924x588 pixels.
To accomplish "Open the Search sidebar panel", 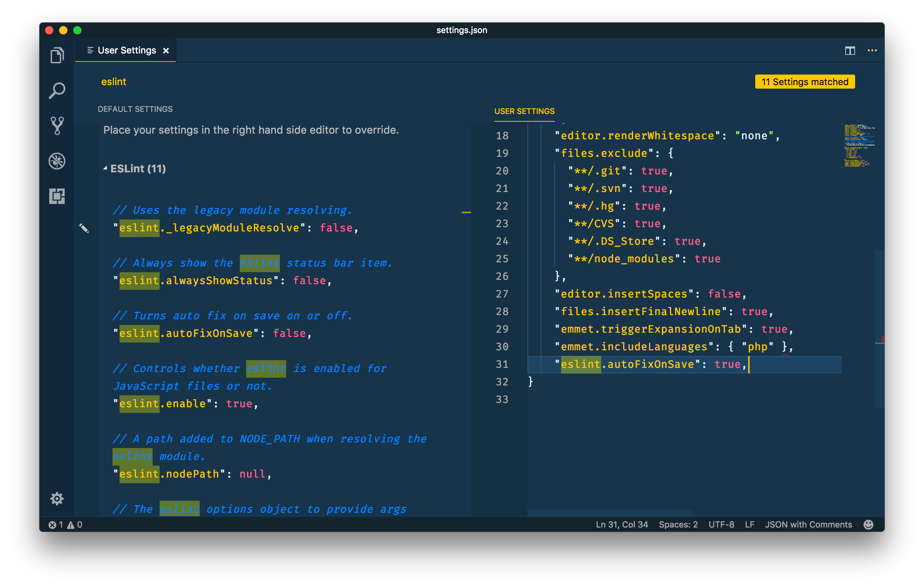I will point(57,91).
